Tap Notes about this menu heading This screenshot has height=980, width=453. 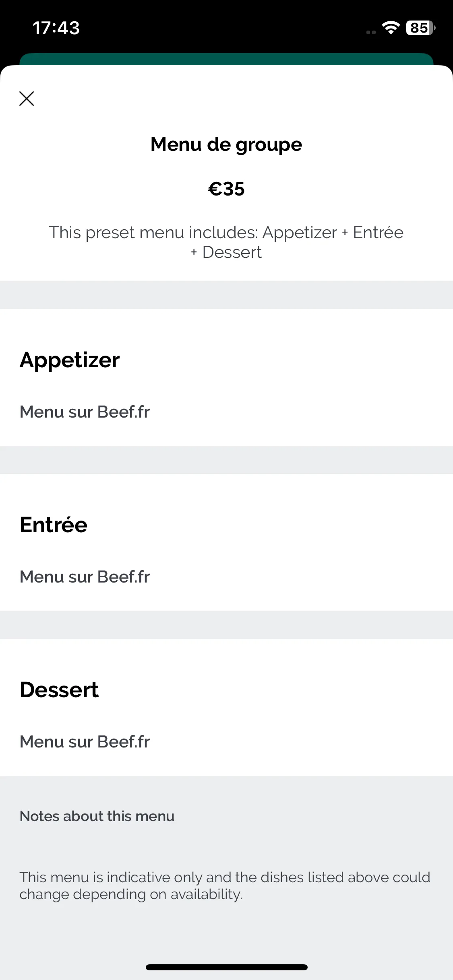(x=97, y=816)
